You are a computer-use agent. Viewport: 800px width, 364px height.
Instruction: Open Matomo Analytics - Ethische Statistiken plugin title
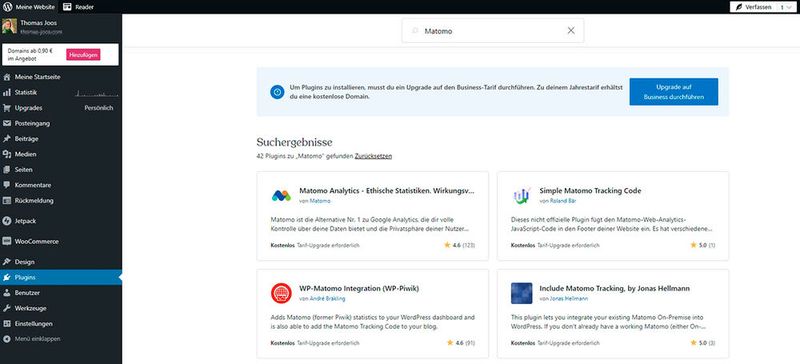click(x=387, y=190)
